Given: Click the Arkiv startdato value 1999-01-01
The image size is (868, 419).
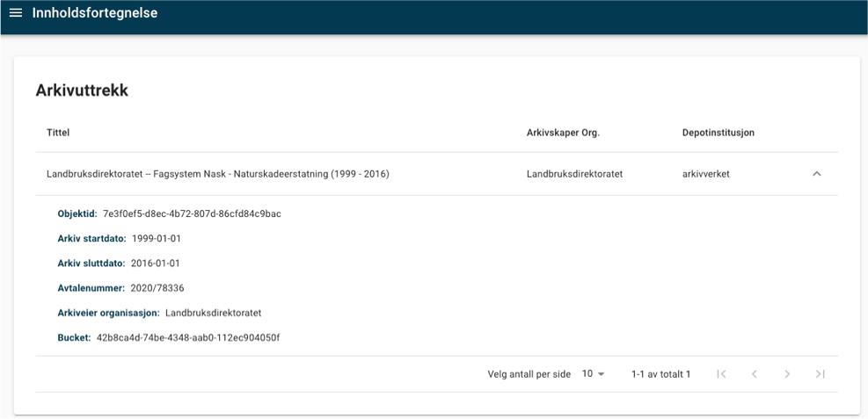Looking at the screenshot, I should [157, 239].
